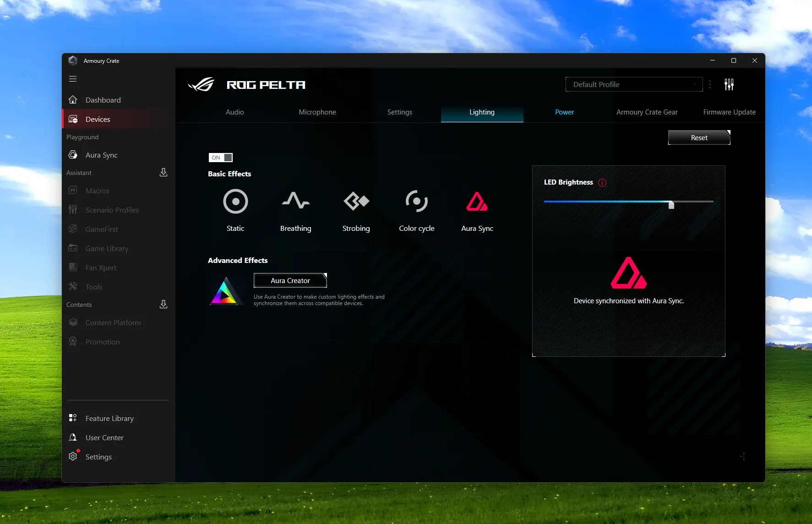Screen dimensions: 812x524
Task: Pick the Color cycle effect icon
Action: pos(416,202)
